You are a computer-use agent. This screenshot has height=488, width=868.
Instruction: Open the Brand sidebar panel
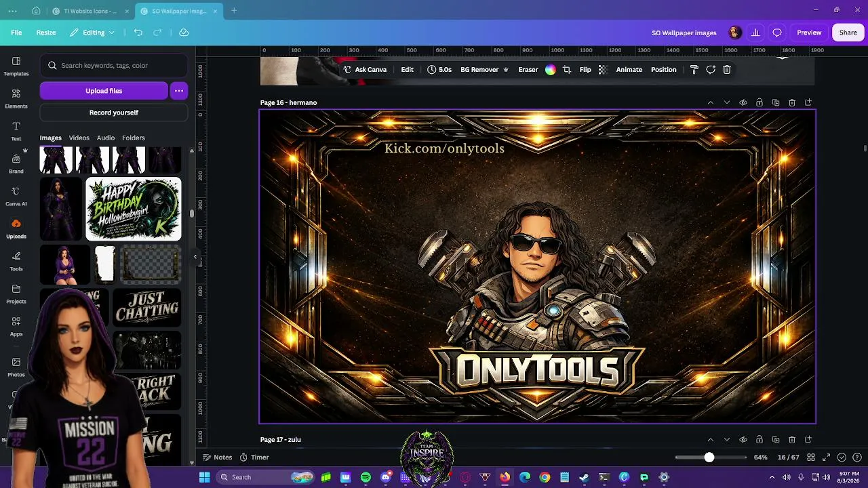pos(16,163)
